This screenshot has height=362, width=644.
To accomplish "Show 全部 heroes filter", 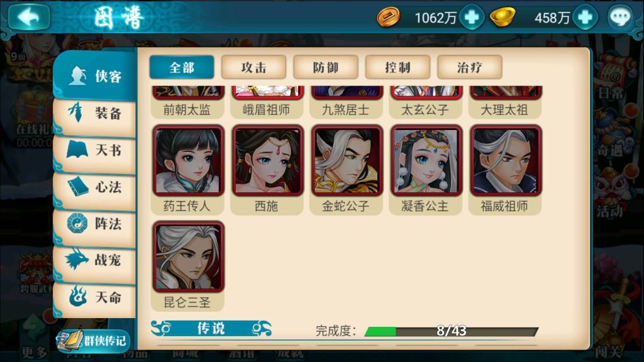I will tap(182, 67).
